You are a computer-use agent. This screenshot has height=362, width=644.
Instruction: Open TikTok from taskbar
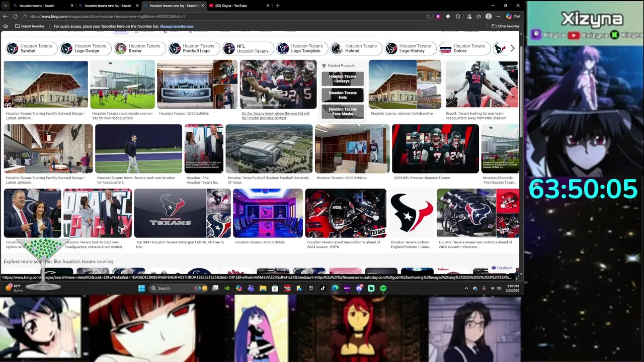(x=323, y=288)
